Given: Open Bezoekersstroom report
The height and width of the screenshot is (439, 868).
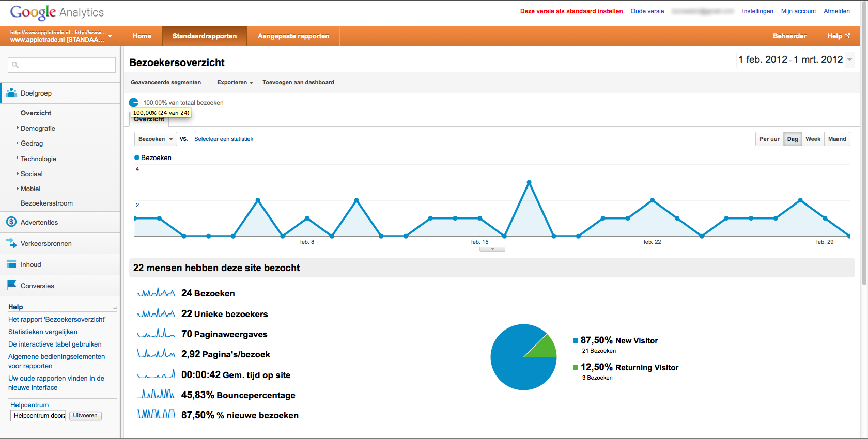Looking at the screenshot, I should pyautogui.click(x=47, y=203).
